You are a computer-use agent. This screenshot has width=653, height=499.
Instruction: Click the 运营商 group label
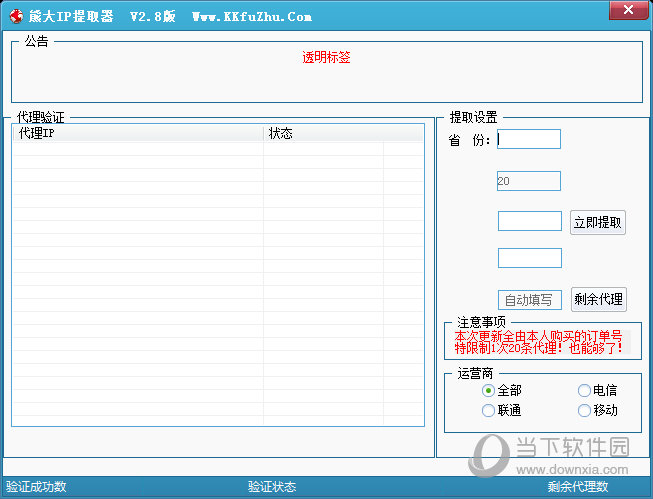click(x=475, y=373)
